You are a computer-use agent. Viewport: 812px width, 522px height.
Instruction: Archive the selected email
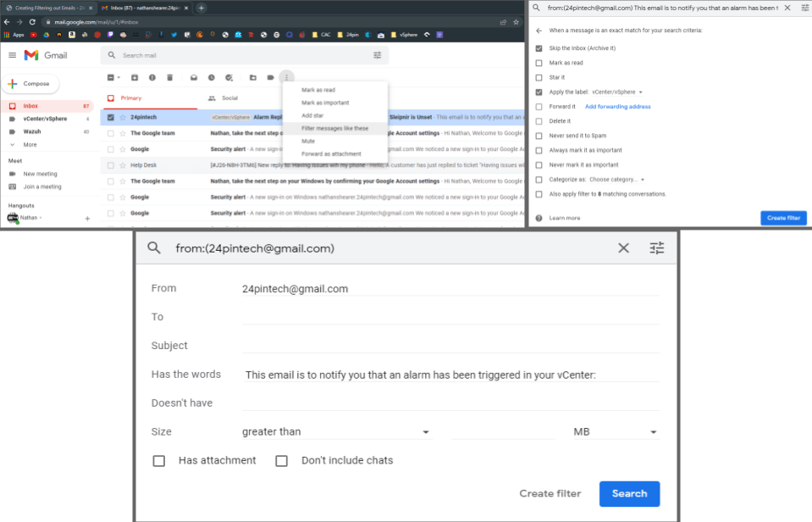tap(135, 77)
